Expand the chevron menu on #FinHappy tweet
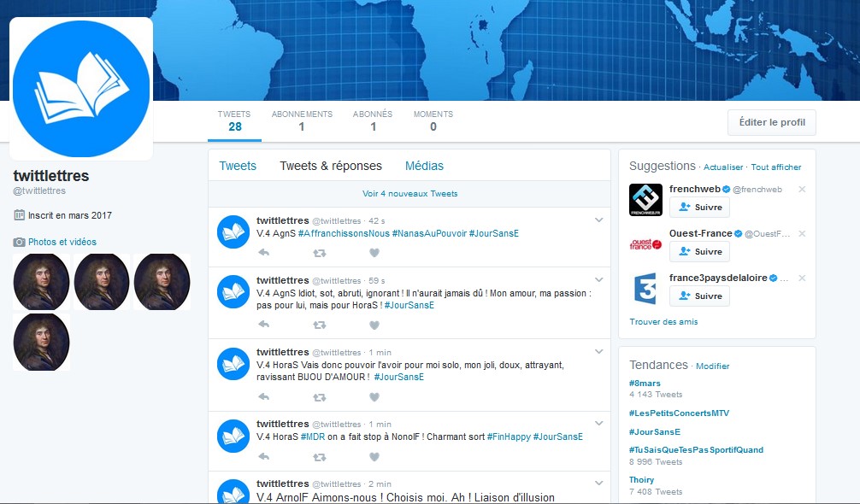The image size is (860, 504). coord(598,425)
